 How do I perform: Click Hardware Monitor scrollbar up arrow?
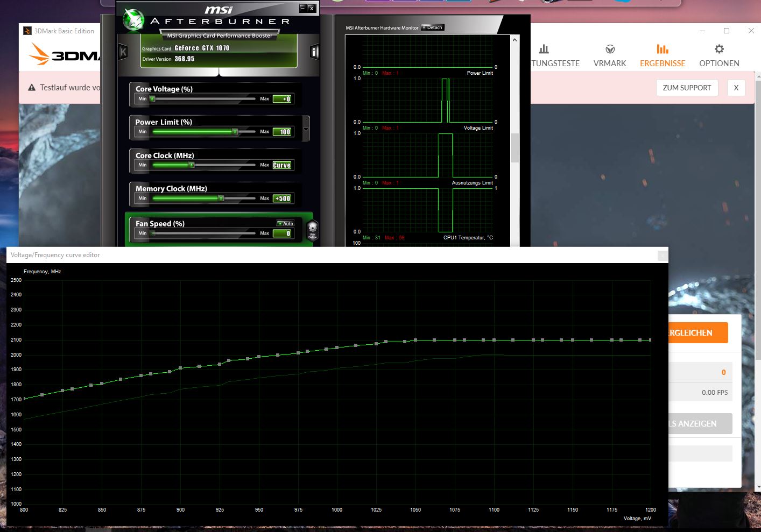(515, 40)
